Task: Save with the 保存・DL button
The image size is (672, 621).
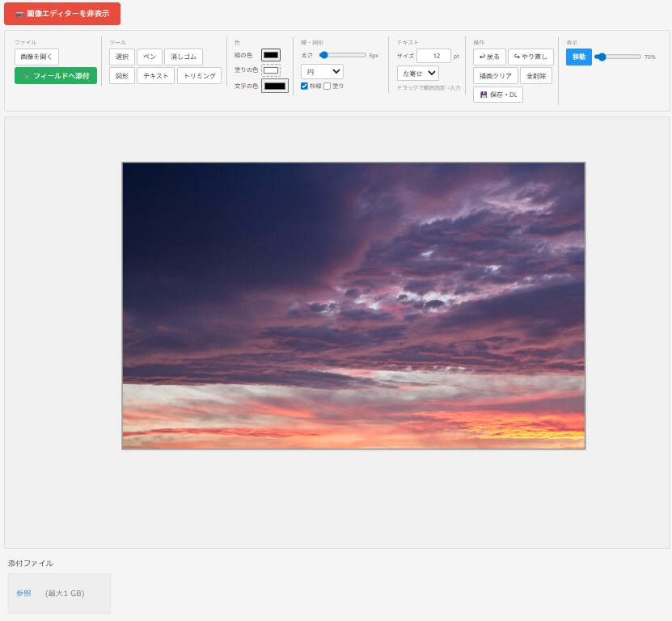Action: [498, 95]
